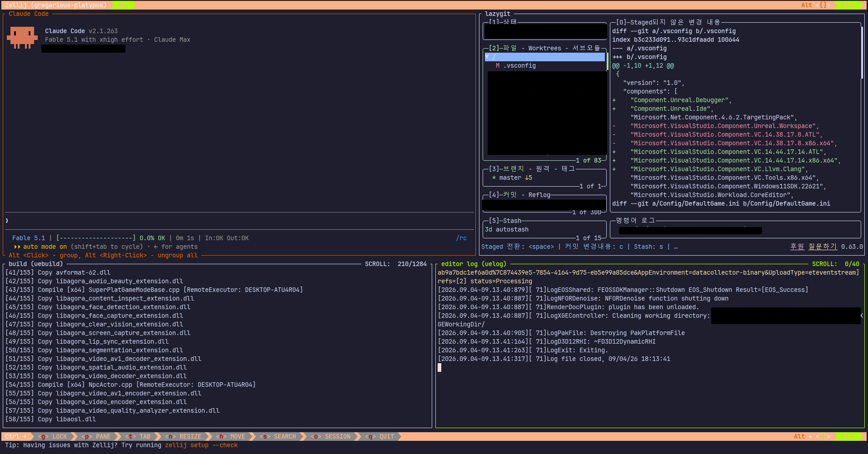The image size is (868, 454).
Task: Click the 'Ctrl +' modifier label in status bar
Action: [x=16, y=437]
